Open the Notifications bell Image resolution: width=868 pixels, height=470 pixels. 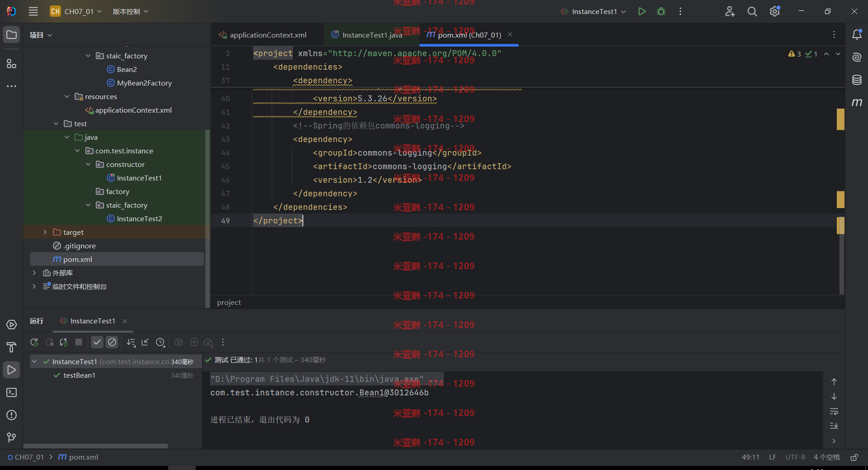pos(857,35)
